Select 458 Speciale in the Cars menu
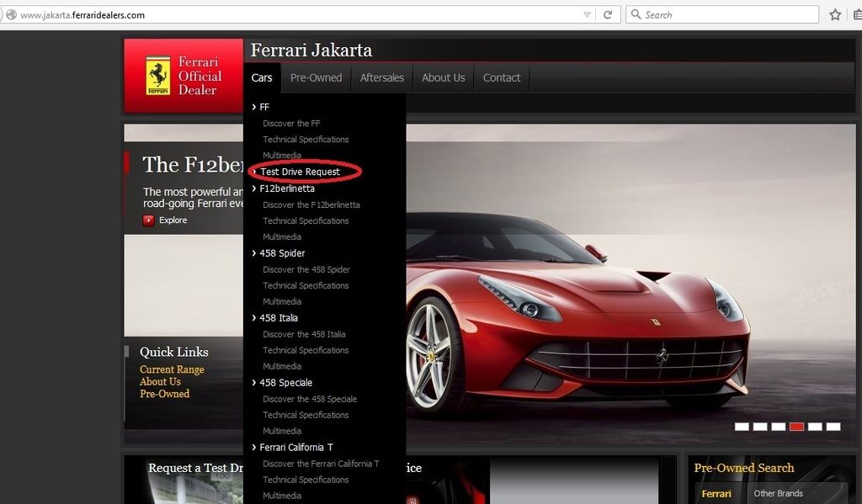 [286, 383]
